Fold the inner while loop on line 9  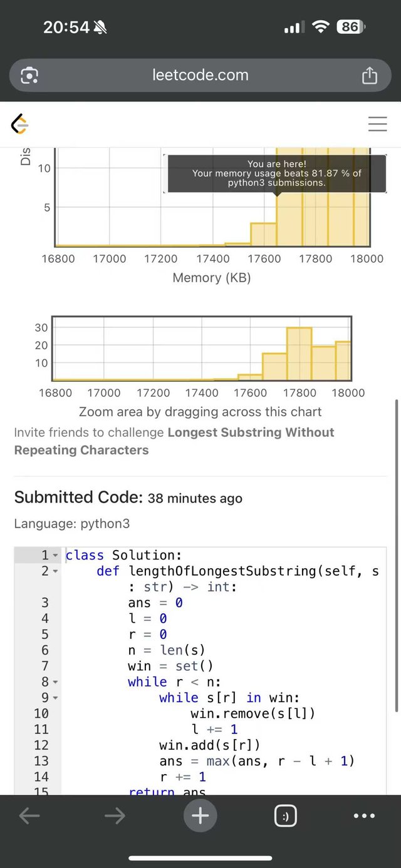pyautogui.click(x=55, y=698)
